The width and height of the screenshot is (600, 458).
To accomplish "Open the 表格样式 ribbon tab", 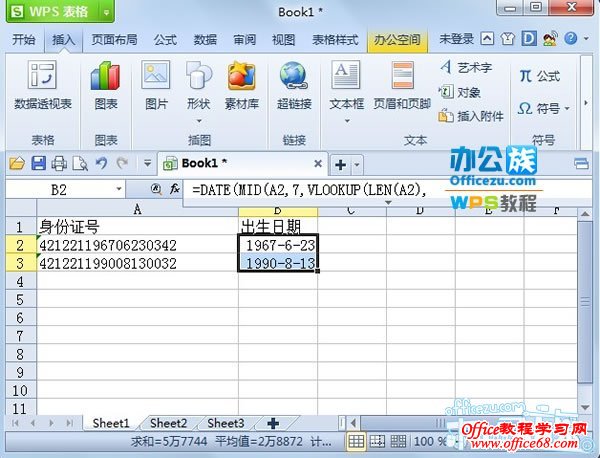I will coord(335,39).
